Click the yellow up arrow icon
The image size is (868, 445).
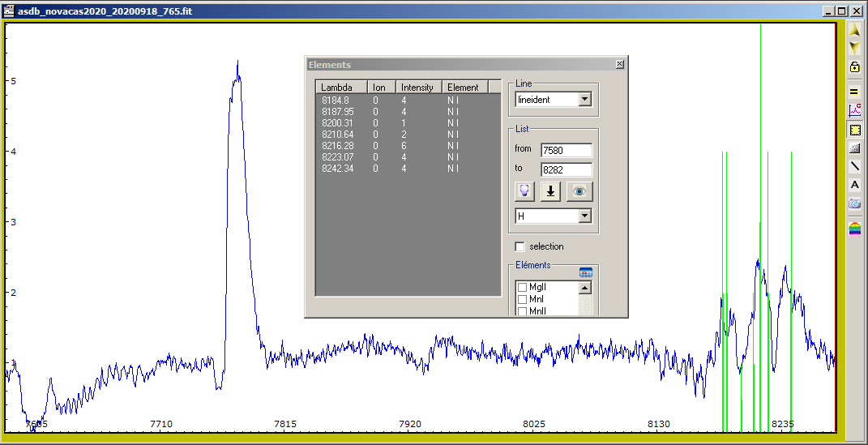(854, 30)
